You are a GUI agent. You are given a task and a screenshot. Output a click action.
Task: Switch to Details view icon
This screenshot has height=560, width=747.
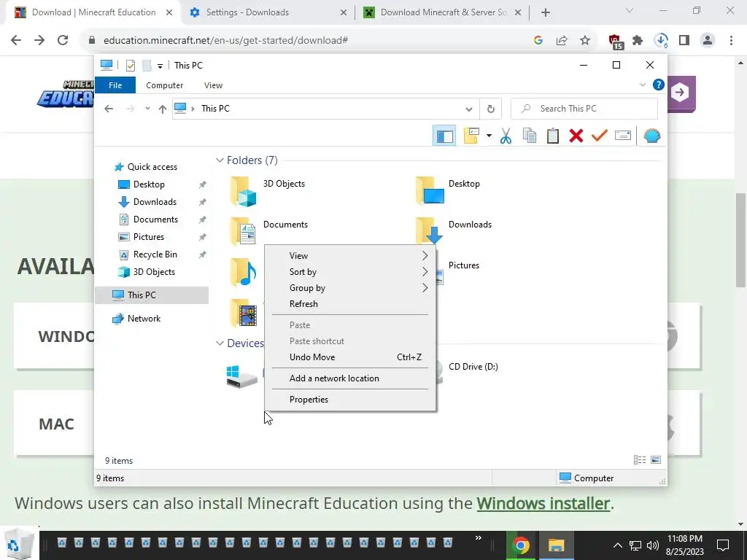click(x=640, y=459)
